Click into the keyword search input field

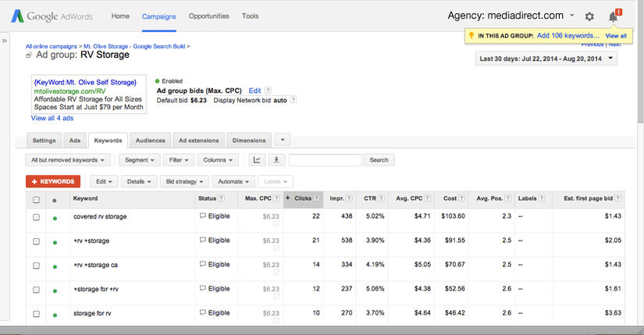point(326,160)
